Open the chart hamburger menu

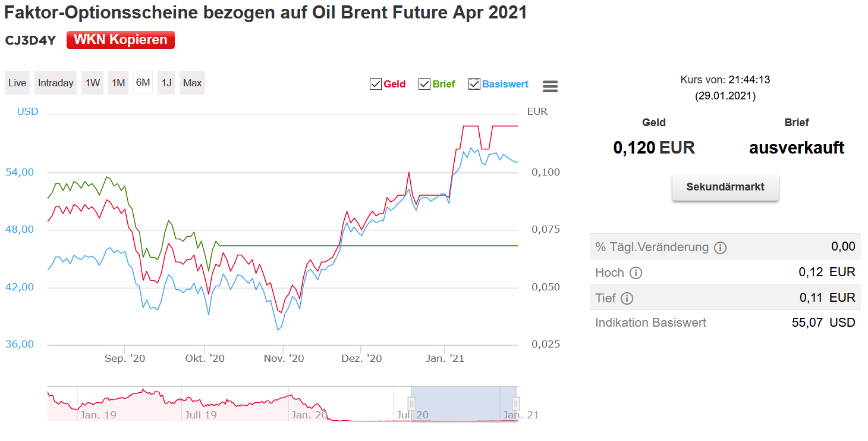click(x=550, y=86)
